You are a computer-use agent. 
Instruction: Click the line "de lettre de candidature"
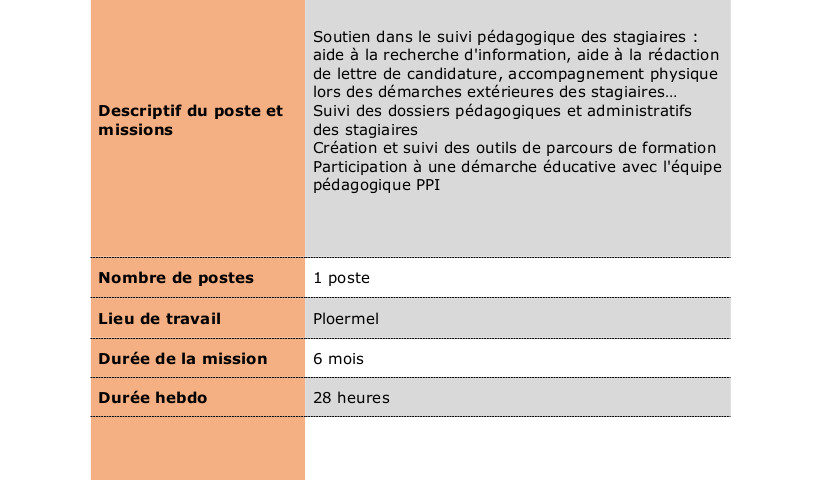point(515,74)
